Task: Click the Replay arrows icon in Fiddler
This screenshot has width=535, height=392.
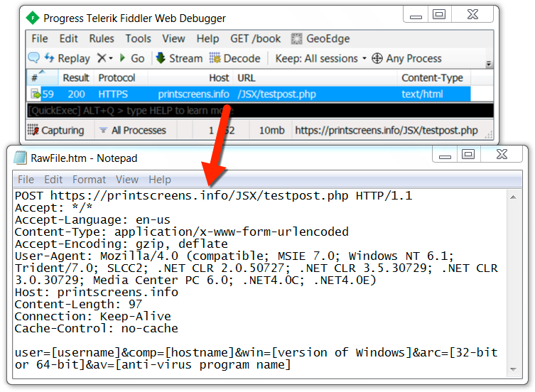Action: 50,58
